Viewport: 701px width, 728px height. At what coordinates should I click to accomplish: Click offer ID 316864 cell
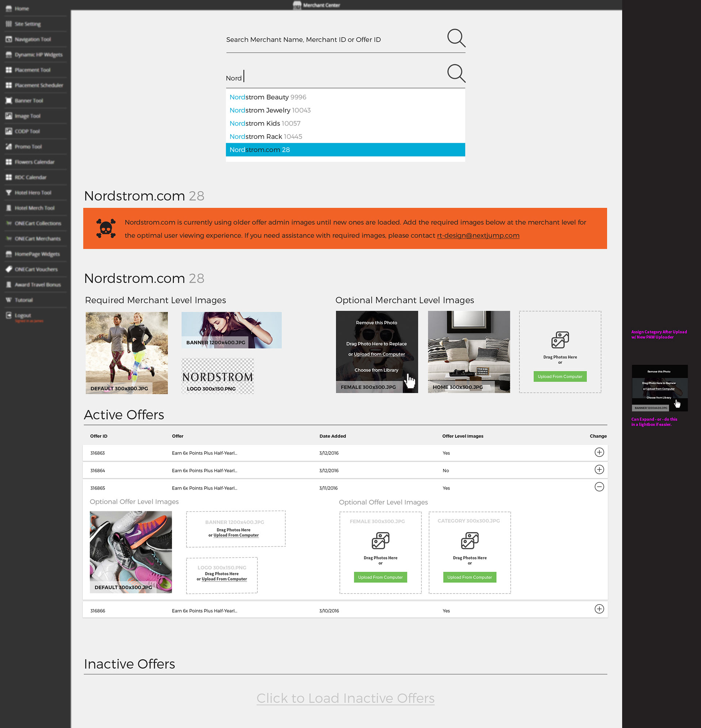point(98,471)
